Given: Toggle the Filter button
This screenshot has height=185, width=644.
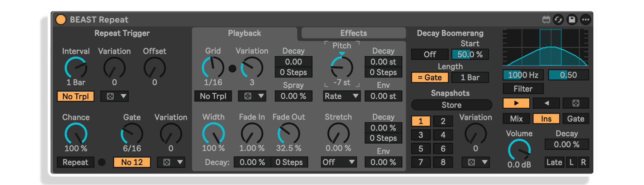Looking at the screenshot, I should tap(523, 89).
